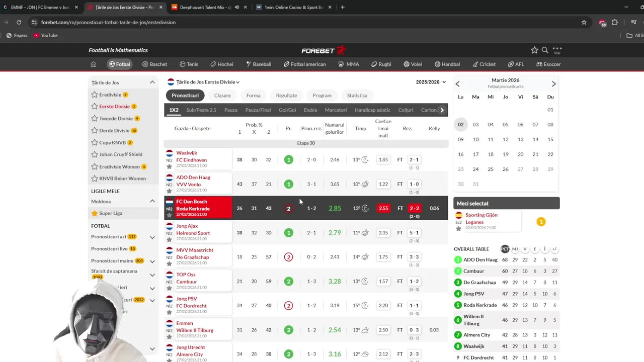Click the 2.55 odds for FC Den Bosch
Screen dimensions: 644x362
[383, 208]
